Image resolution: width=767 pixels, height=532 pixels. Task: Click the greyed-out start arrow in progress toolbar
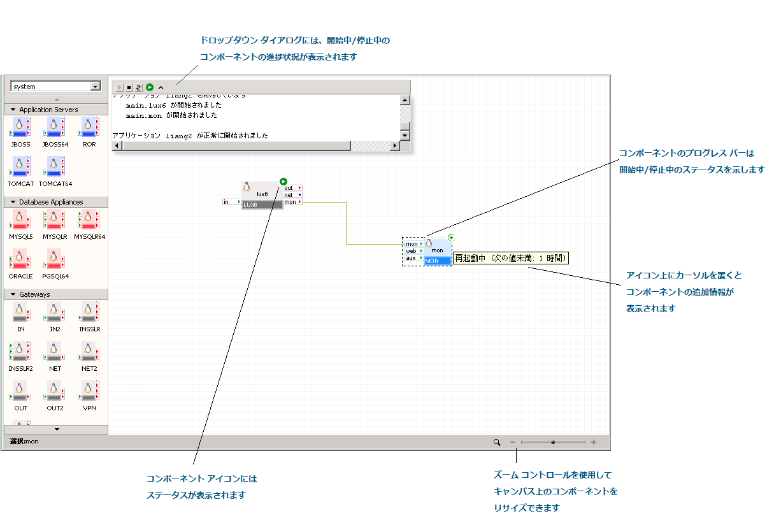pyautogui.click(x=119, y=87)
